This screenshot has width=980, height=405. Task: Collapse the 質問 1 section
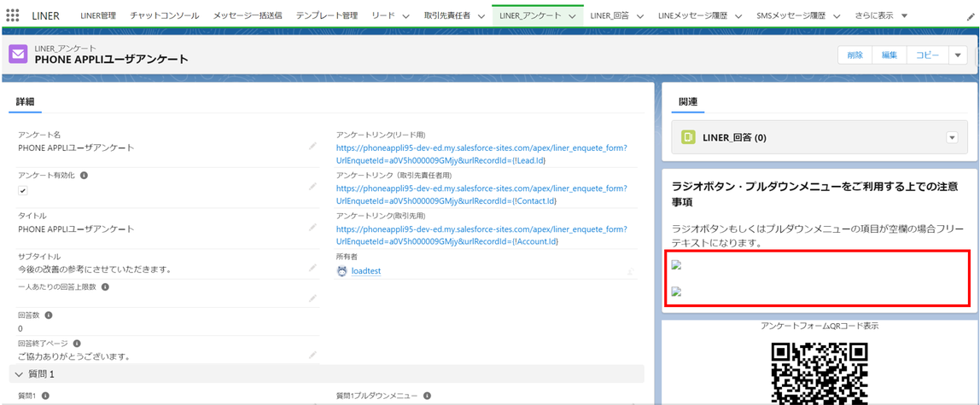click(x=17, y=373)
